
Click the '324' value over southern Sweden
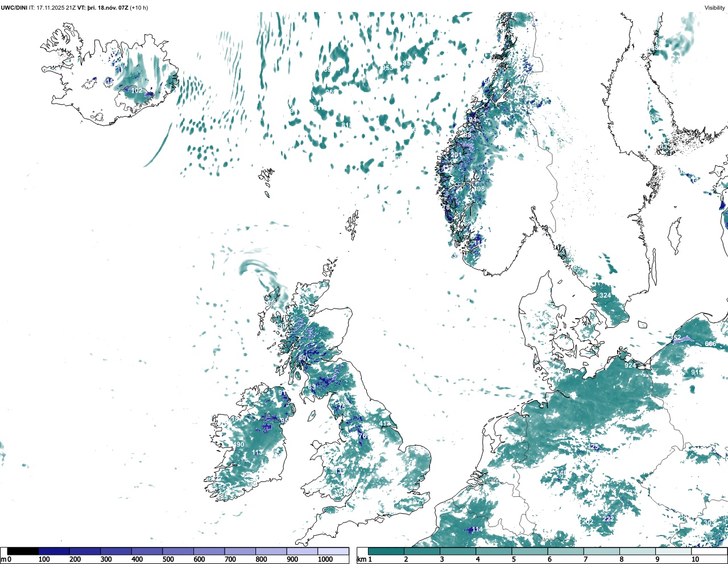tap(605, 295)
